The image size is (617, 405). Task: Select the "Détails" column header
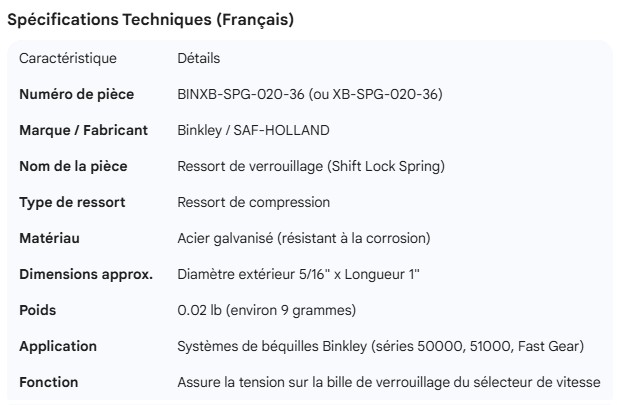point(198,59)
